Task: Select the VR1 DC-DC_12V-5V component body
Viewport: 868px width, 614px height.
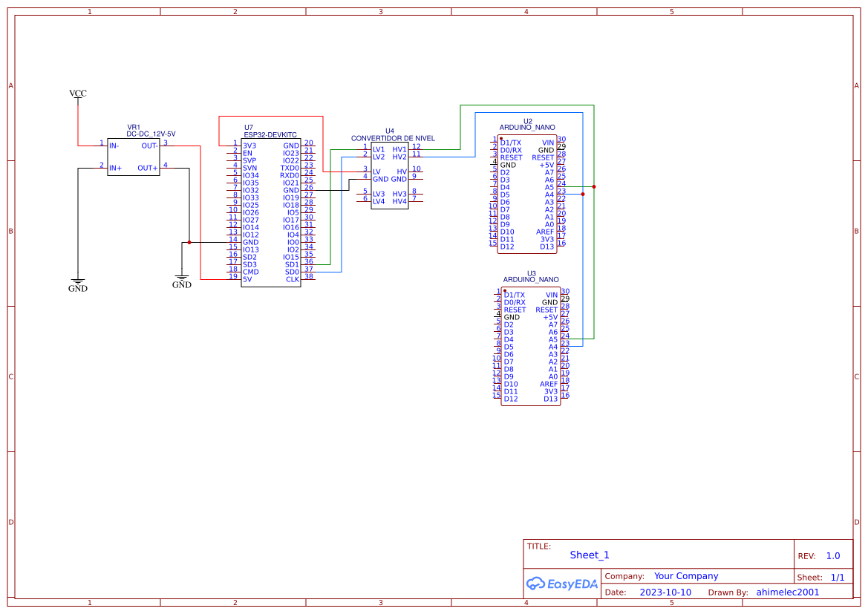Action: [134, 157]
